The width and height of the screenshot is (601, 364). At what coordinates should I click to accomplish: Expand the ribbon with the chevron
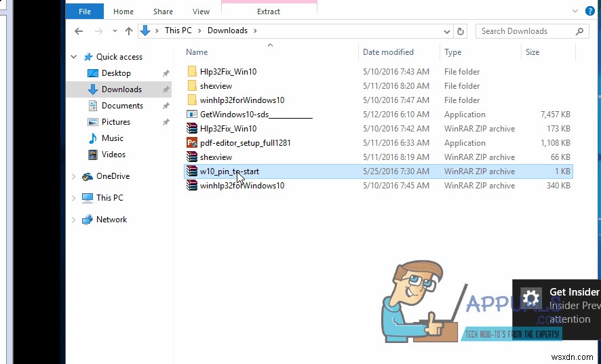pos(575,11)
